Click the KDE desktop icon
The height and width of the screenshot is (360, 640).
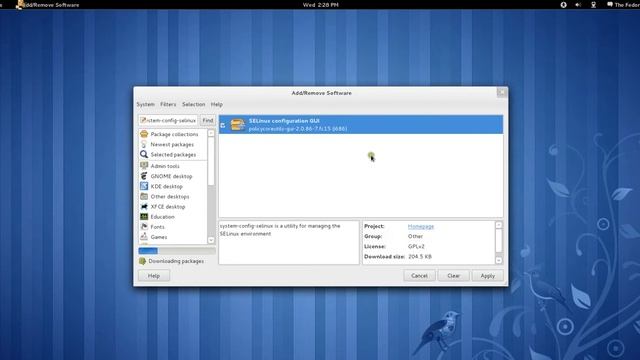144,186
